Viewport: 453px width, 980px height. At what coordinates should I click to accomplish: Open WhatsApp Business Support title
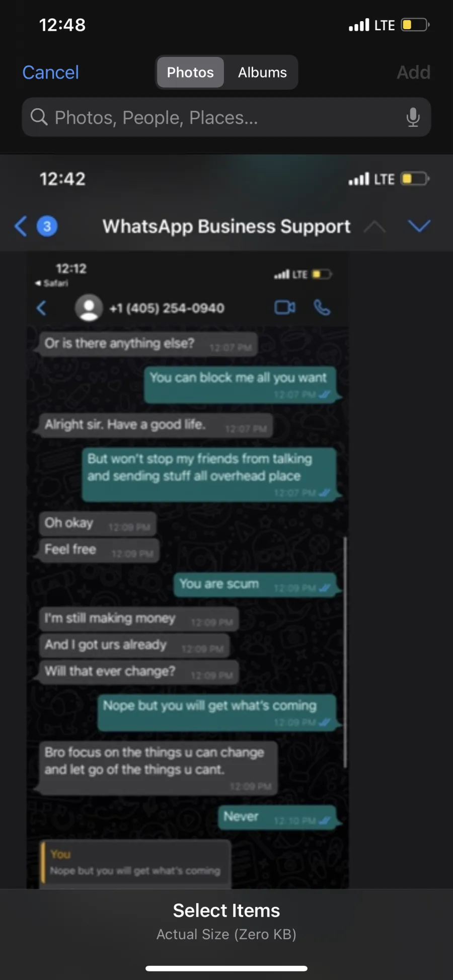226,226
